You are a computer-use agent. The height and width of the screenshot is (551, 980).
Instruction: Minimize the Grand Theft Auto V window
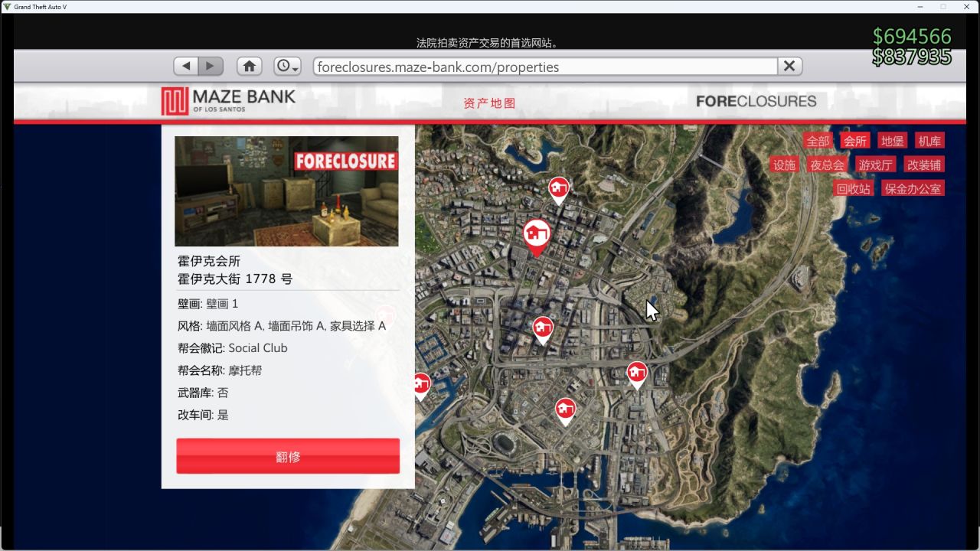tap(920, 7)
